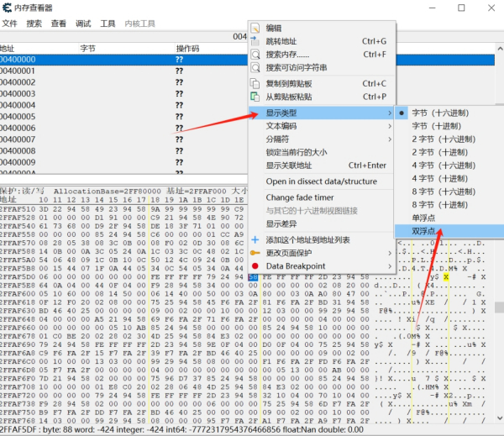Click the 搜索可访问字符串 magnifier icon
Screen dimensions: 504x436
pyautogui.click(x=255, y=67)
